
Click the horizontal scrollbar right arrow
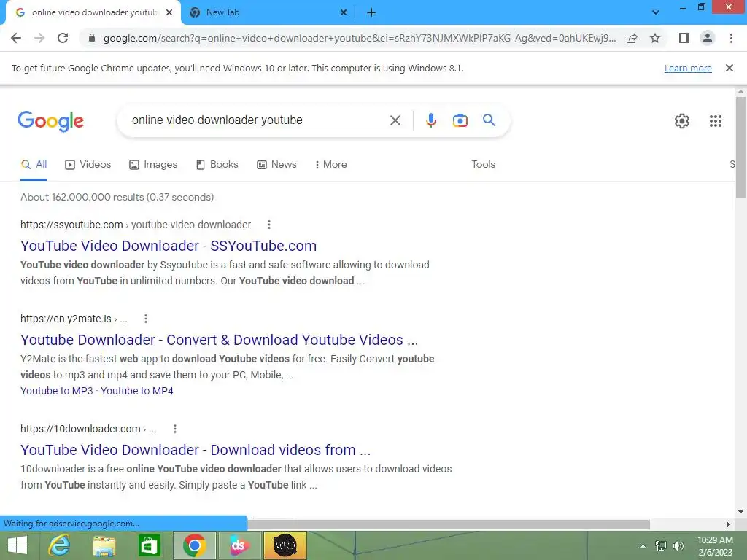(728, 524)
